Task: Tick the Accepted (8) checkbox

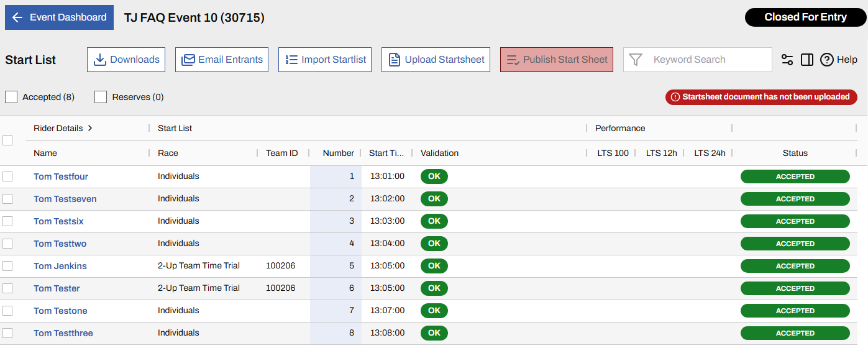Action: (11, 97)
